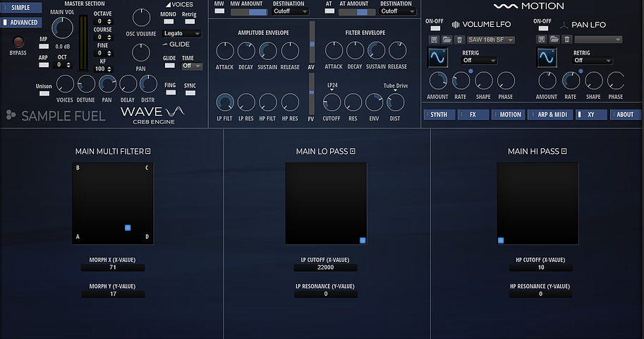Click the AV vertical slider
644x339 pixels.
click(312, 42)
